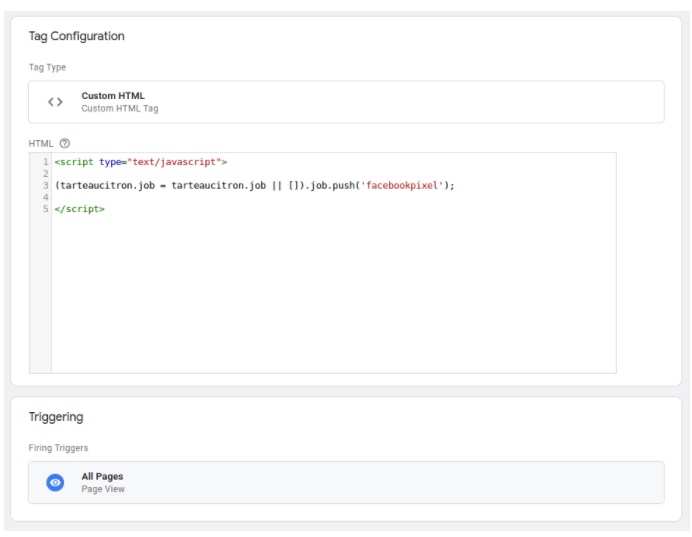
Task: Click the Page View trigger subtitle
Action: click(x=103, y=489)
